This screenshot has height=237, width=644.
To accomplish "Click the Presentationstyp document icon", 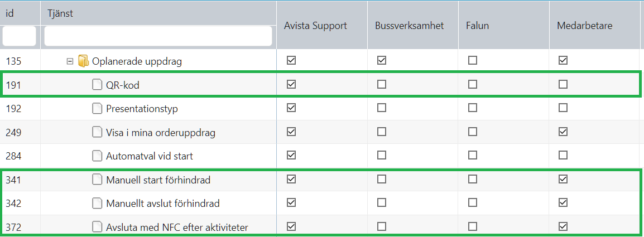I will (97, 108).
